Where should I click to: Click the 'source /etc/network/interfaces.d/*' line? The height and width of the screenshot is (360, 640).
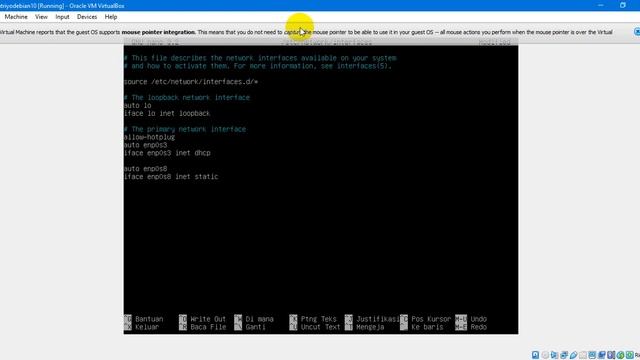[191, 82]
